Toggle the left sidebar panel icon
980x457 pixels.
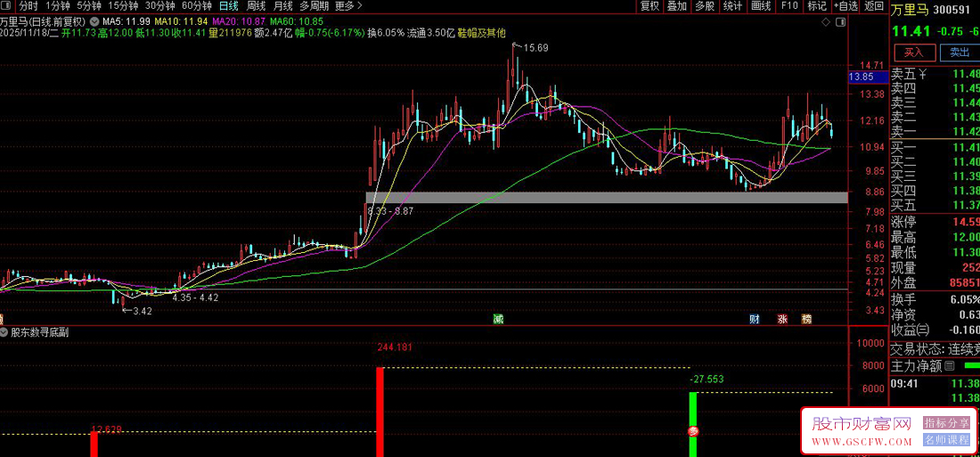(x=5, y=6)
